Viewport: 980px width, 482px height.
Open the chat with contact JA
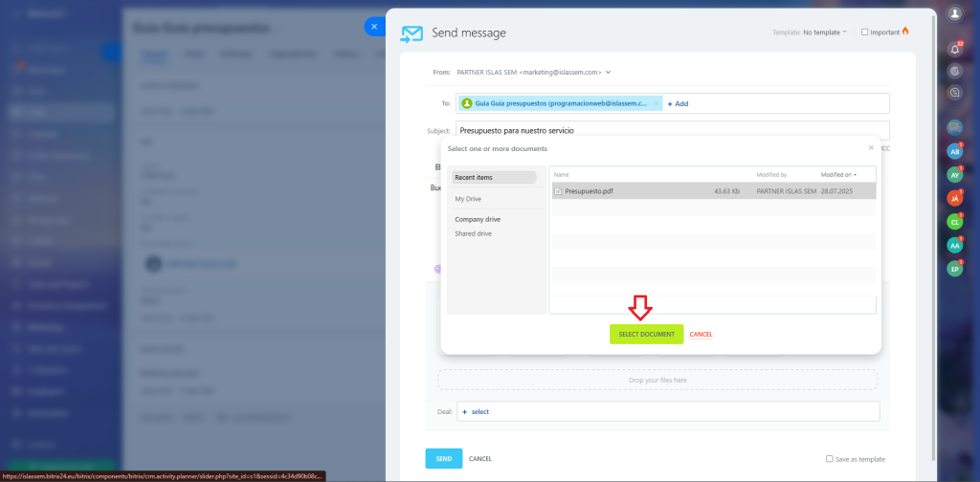(954, 198)
